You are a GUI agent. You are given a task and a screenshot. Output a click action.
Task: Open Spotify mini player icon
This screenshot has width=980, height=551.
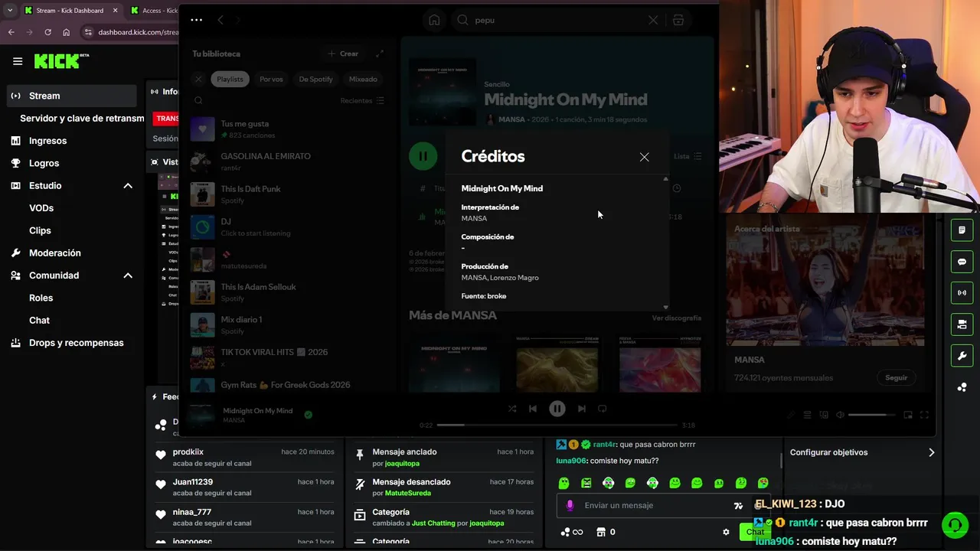click(908, 415)
